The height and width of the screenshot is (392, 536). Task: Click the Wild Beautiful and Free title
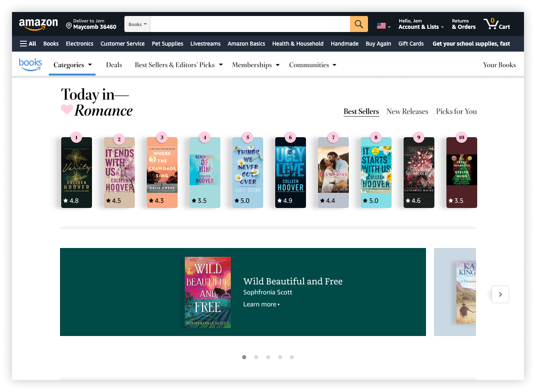pyautogui.click(x=293, y=281)
